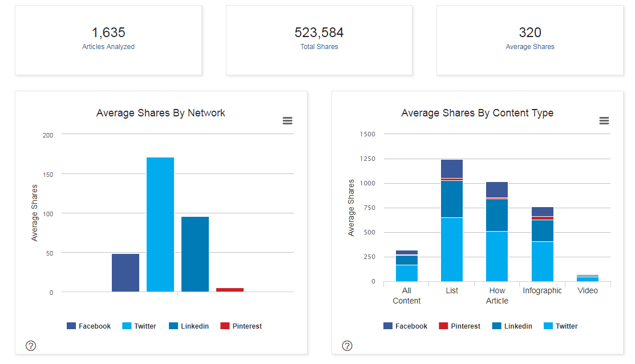Hide the Pinterest series in the content type legend
The height and width of the screenshot is (364, 635).
pyautogui.click(x=460, y=326)
